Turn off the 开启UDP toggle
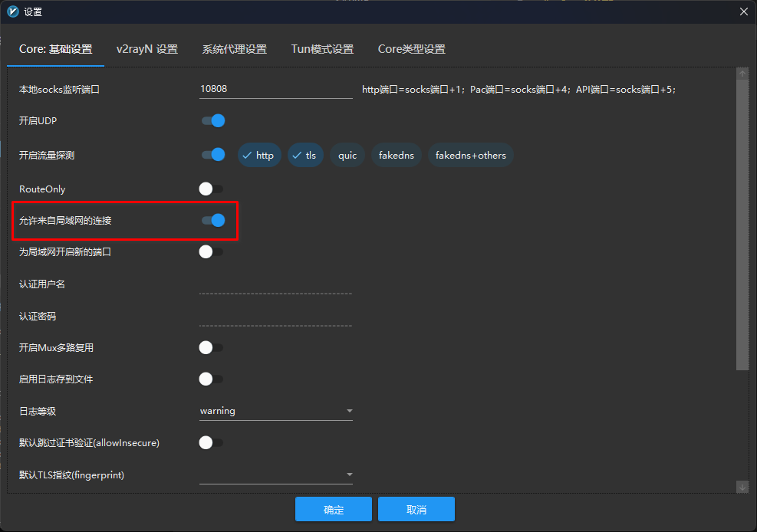 pyautogui.click(x=212, y=121)
